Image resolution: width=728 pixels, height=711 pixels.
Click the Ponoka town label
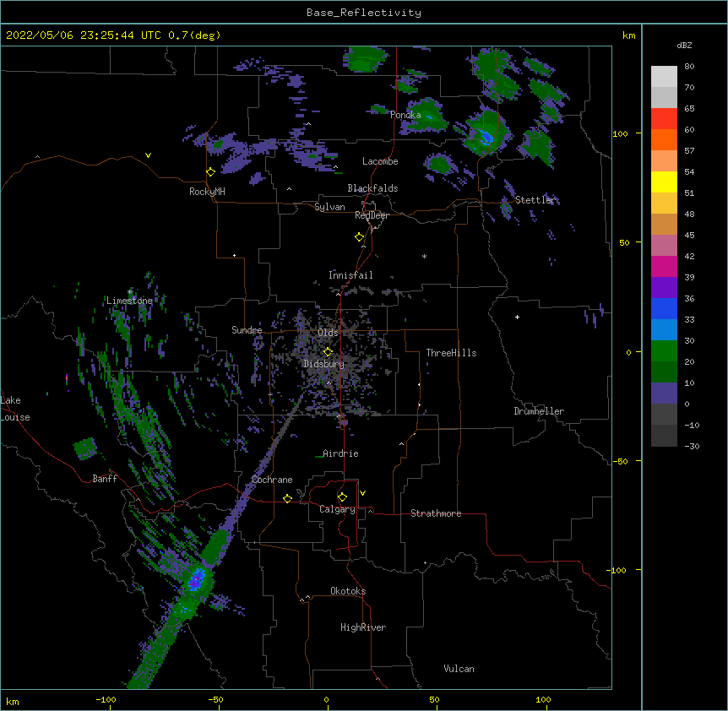point(405,115)
